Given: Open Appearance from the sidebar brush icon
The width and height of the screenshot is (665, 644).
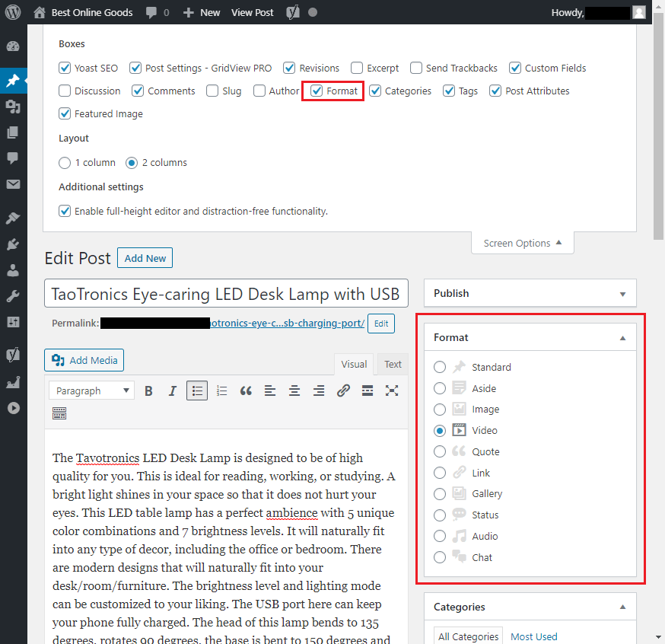Looking at the screenshot, I should [x=13, y=218].
